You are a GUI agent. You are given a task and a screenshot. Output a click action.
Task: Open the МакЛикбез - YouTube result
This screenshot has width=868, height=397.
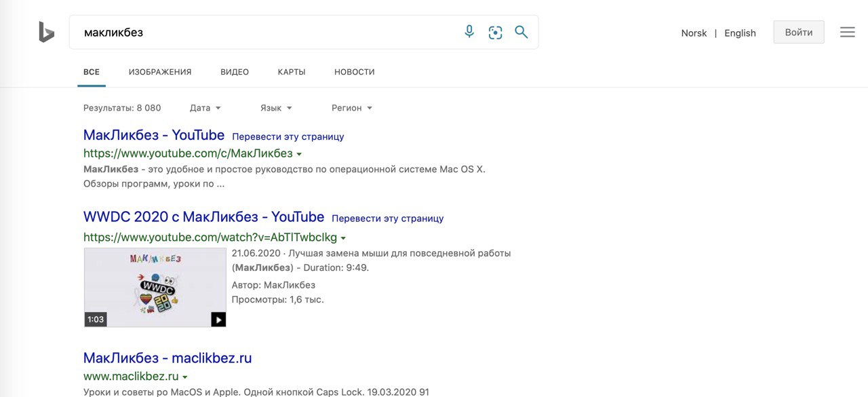pos(154,134)
